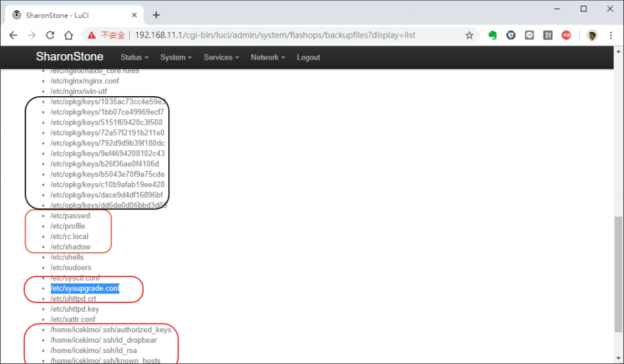This screenshot has width=624, height=364.
Task: Click the highlighted /etc/sysupgrade.conf entry
Action: click(x=85, y=288)
